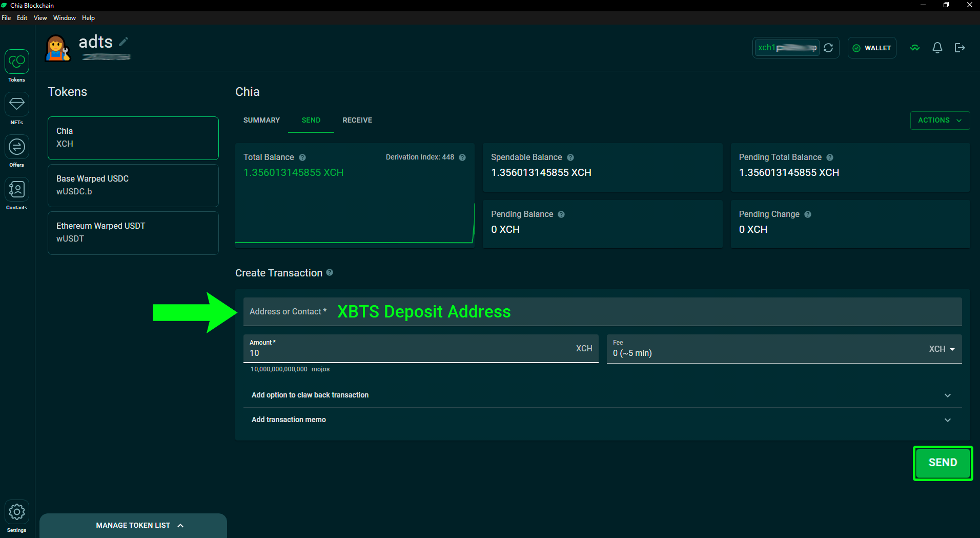Open the ACTIONS dropdown
980x538 pixels.
[x=940, y=121]
